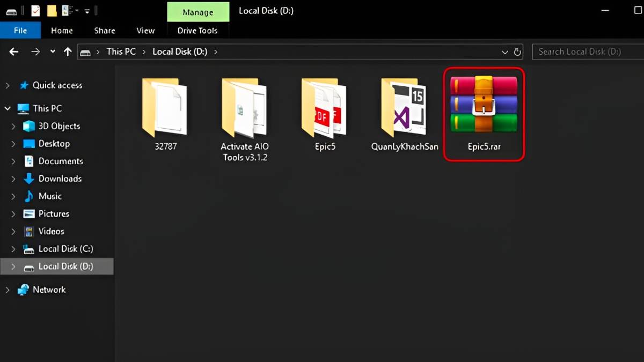
Task: Switch to the View ribbon tab
Action: pos(145,31)
